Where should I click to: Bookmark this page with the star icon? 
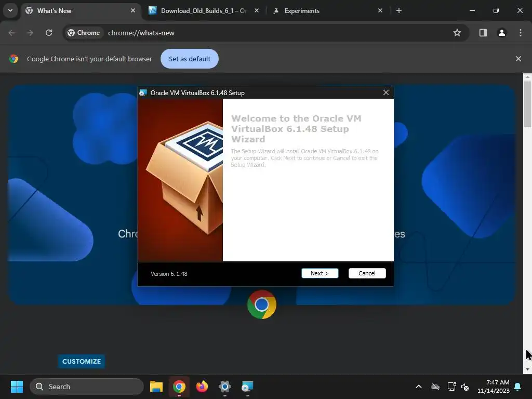457,33
